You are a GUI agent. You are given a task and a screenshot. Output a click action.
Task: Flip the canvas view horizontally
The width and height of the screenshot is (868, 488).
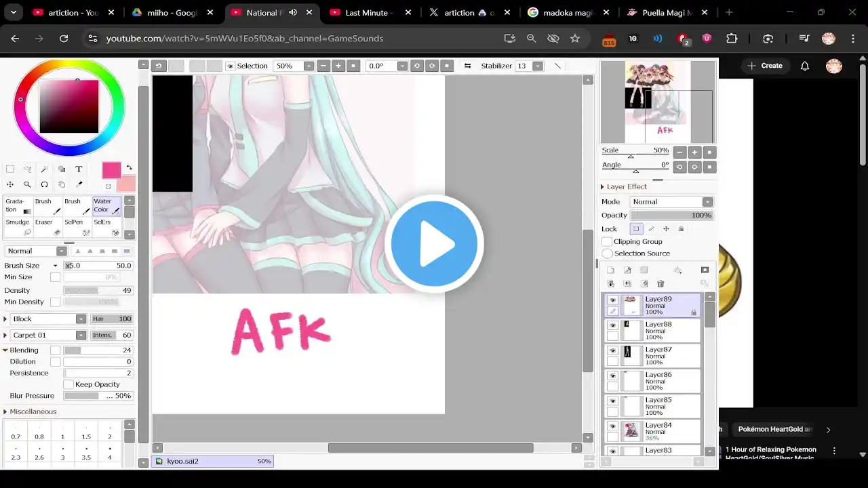467,66
